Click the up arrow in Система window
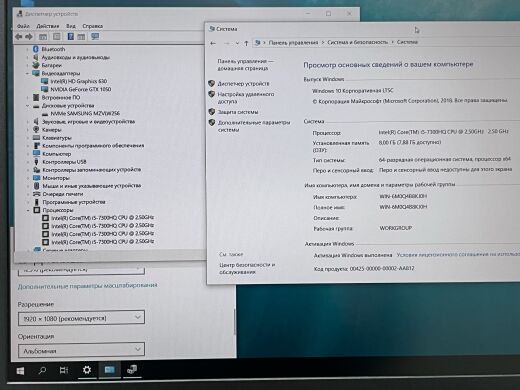 point(246,43)
